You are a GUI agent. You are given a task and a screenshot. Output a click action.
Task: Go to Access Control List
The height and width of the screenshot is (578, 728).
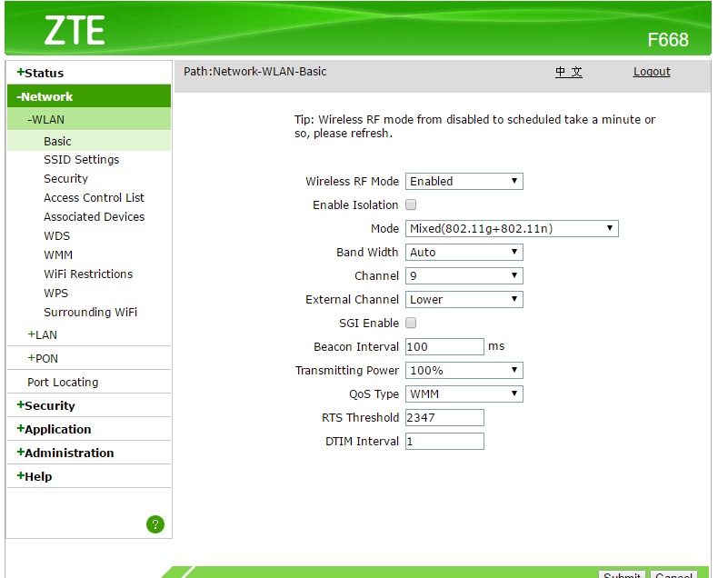[x=94, y=198]
